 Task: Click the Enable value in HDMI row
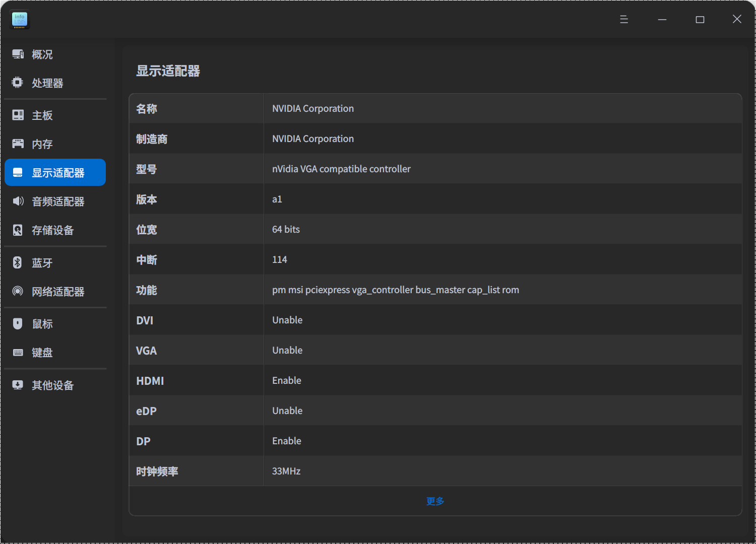click(287, 381)
